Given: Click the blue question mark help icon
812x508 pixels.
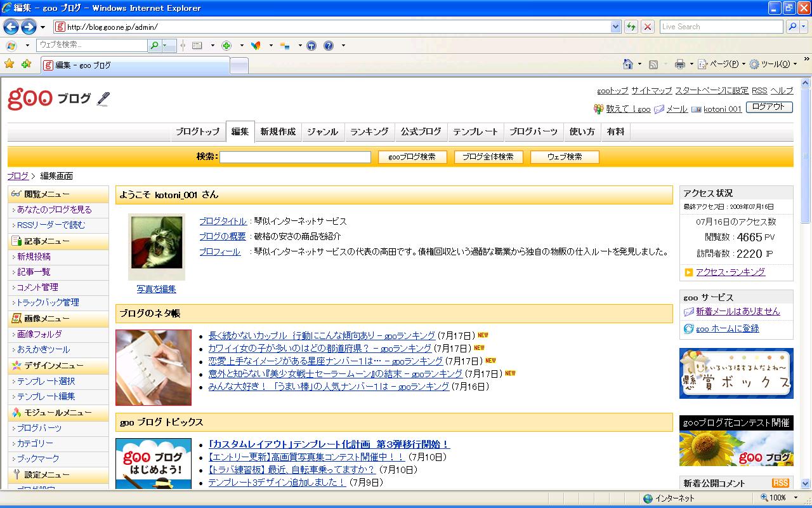Looking at the screenshot, I should 329,46.
